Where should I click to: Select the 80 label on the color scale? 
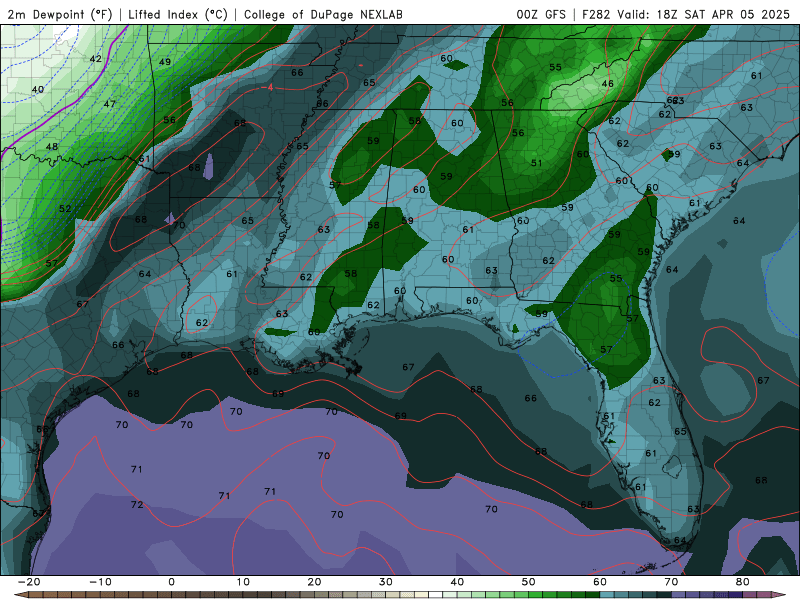(743, 582)
